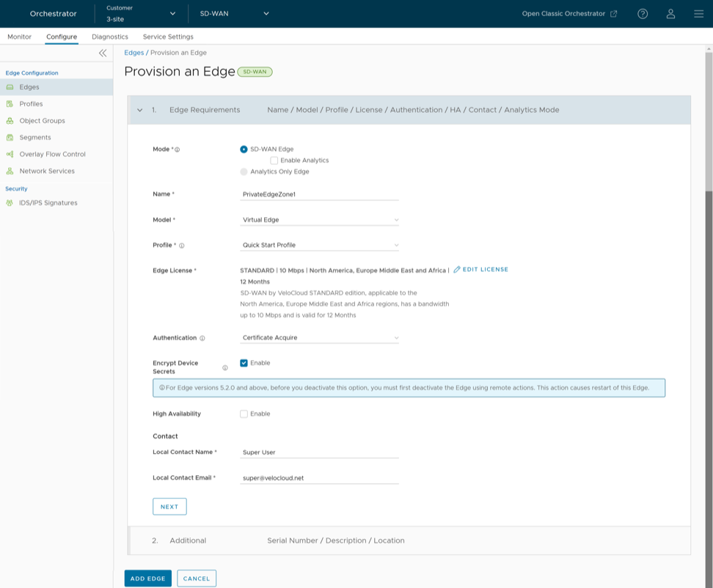
Task: Uncheck Encrypt Device Secrets Enable checkbox
Action: [x=244, y=363]
